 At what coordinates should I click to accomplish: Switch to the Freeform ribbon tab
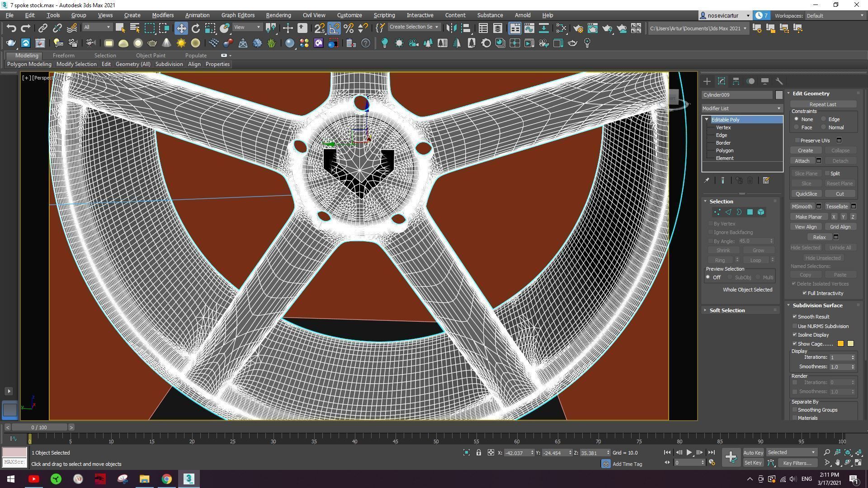point(63,55)
